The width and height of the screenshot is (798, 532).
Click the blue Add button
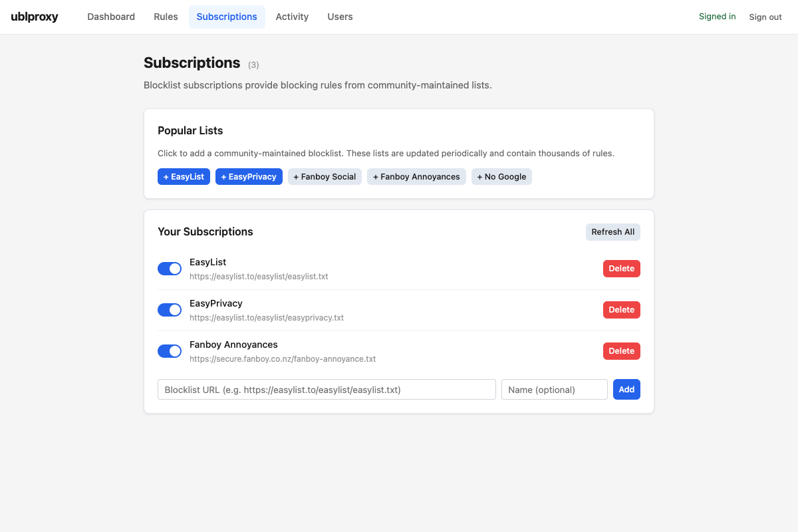626,390
